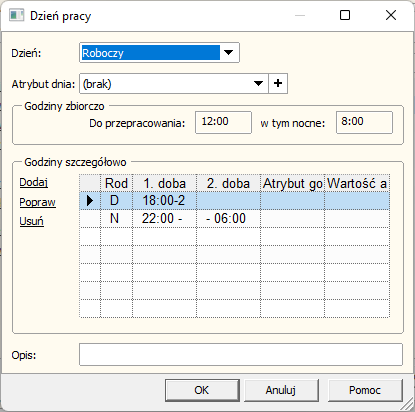
Task: Select the D cell in Rod column
Action: pos(116,201)
